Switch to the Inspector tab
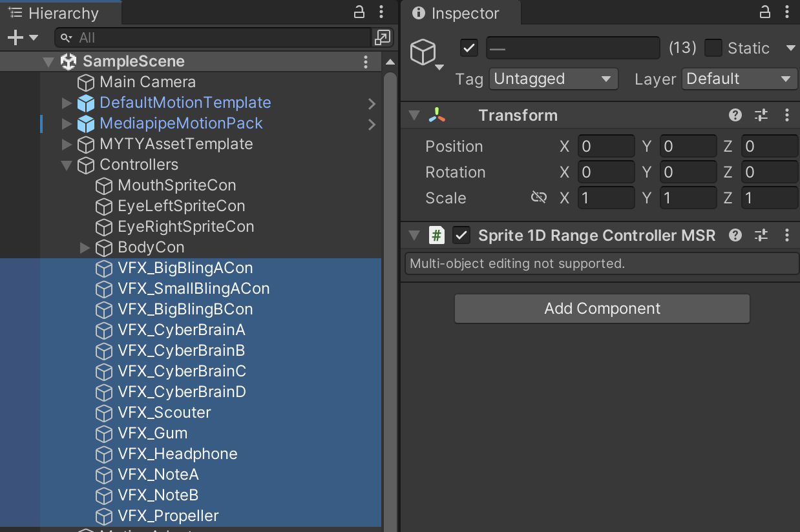The height and width of the screenshot is (532, 800). coord(456,14)
